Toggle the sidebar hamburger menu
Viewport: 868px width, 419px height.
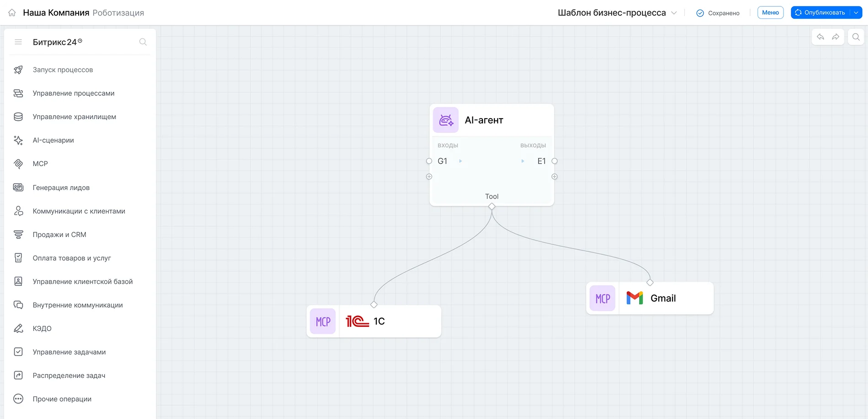point(18,42)
